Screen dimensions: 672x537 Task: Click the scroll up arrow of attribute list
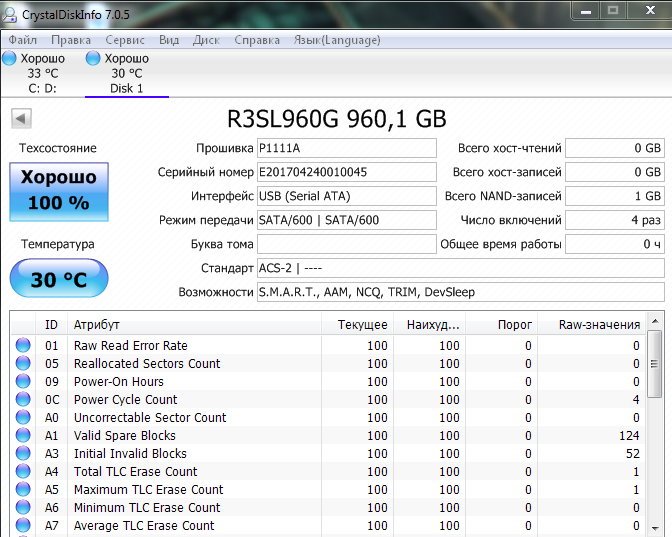pyautogui.click(x=654, y=321)
